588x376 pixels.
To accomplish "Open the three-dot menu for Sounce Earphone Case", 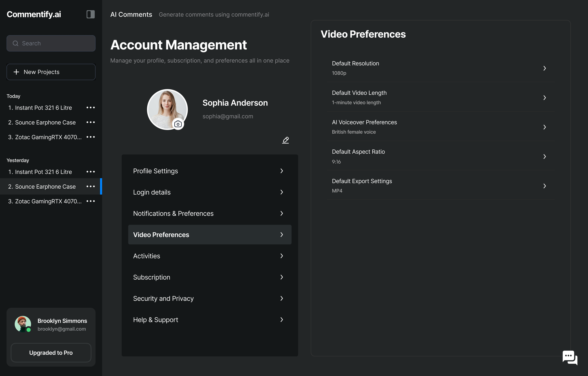I will (91, 122).
